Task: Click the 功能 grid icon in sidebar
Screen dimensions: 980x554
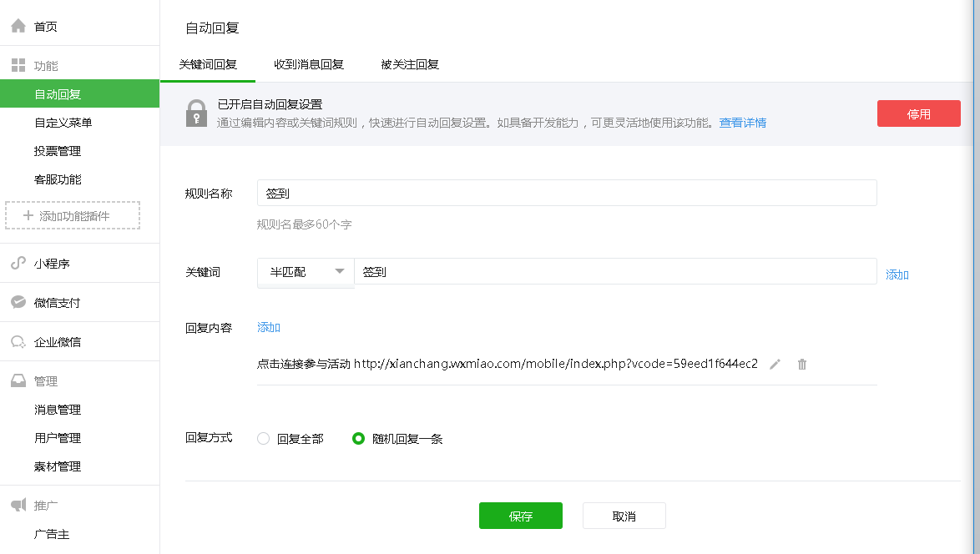Action: coord(18,65)
